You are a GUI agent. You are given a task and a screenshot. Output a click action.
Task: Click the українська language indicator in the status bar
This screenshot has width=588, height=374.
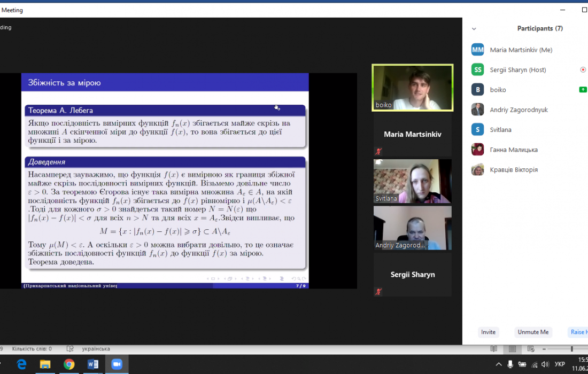tap(96, 349)
